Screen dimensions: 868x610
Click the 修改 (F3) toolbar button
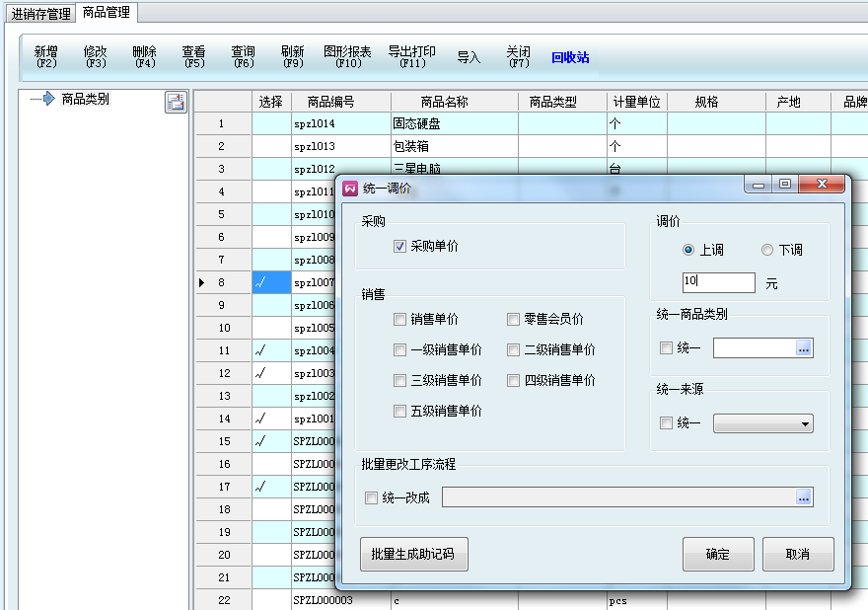(x=95, y=56)
